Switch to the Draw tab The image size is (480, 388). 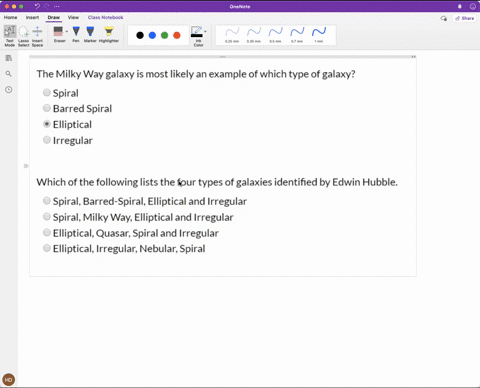pyautogui.click(x=53, y=17)
